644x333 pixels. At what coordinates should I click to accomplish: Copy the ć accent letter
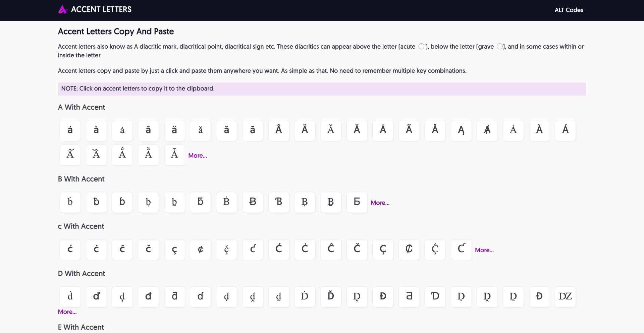(x=70, y=249)
